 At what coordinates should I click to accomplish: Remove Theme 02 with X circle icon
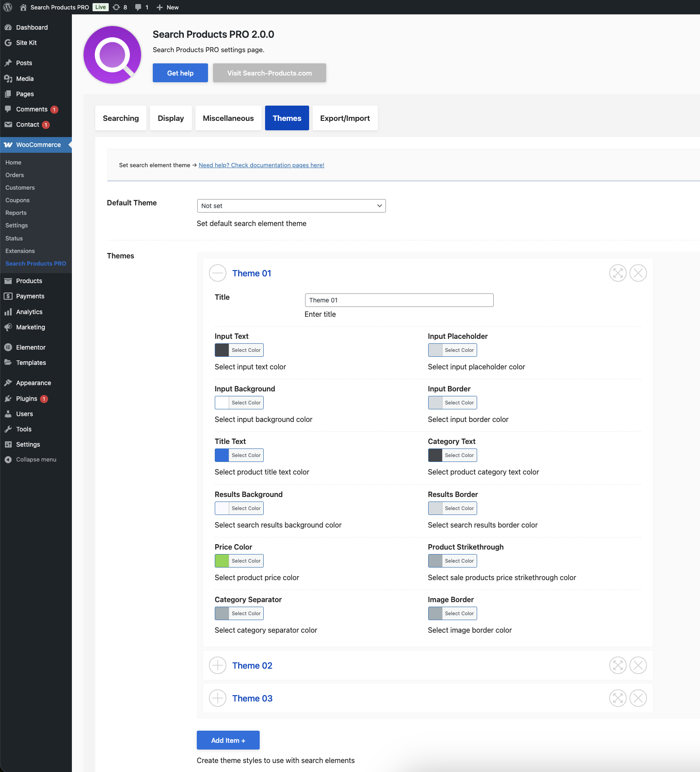point(638,665)
